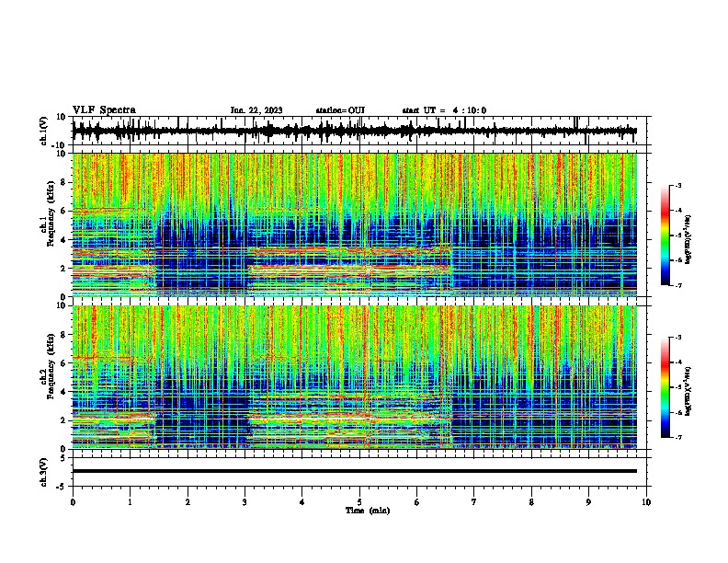
Task: Click the "VLF Spectra" title text
Action: [104, 110]
